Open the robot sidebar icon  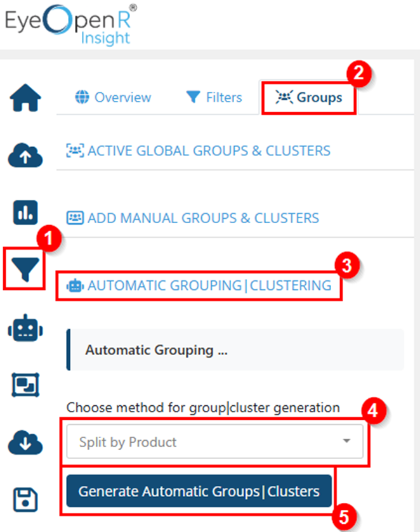click(25, 328)
